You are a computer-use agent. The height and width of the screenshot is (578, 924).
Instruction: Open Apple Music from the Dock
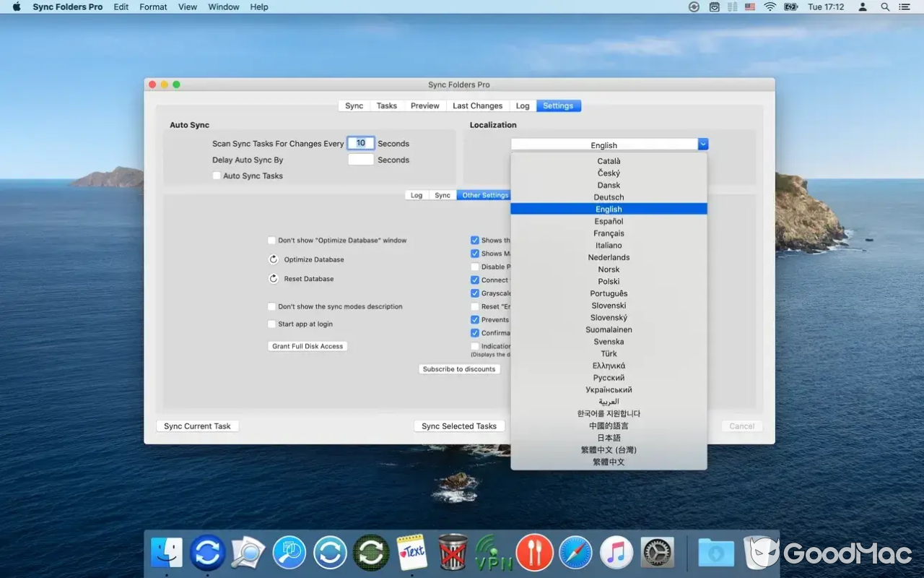coord(616,553)
